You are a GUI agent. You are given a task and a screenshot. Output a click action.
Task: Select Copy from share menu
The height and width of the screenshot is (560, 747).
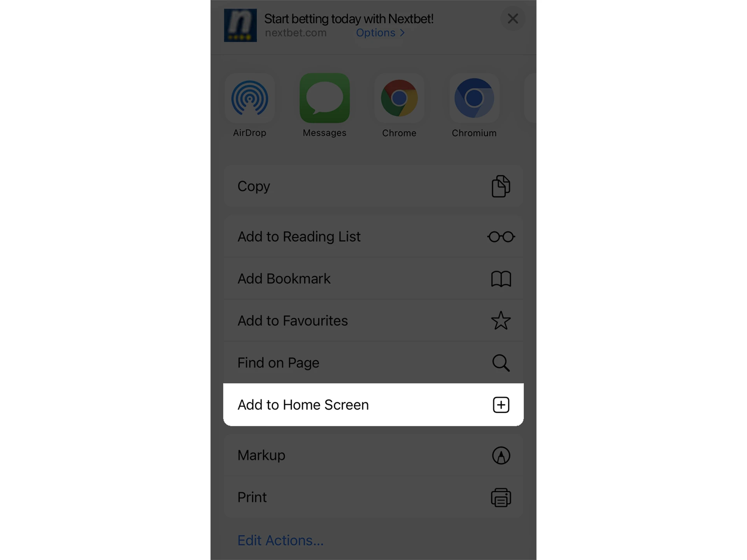click(373, 186)
